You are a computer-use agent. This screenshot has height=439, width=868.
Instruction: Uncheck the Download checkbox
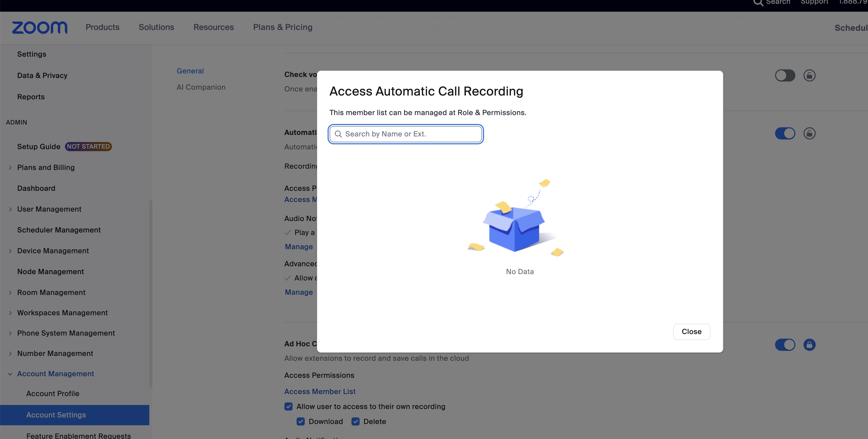click(301, 421)
